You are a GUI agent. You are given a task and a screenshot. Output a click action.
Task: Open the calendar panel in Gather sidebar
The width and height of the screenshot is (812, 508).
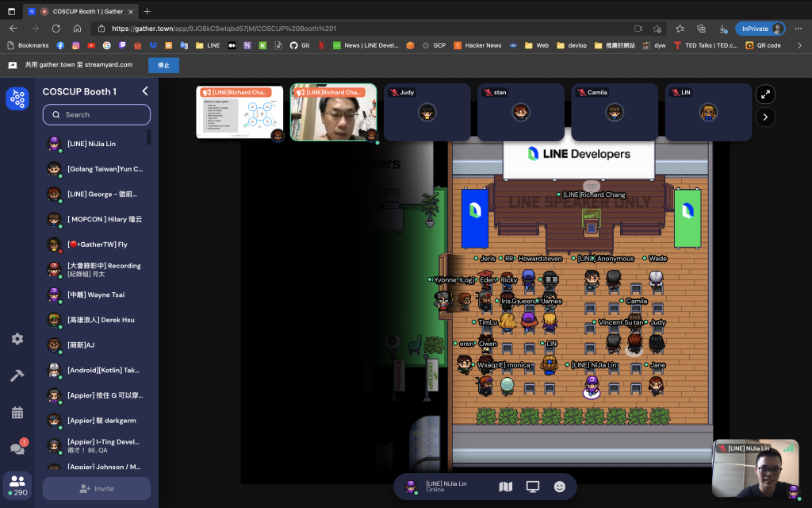coord(17,413)
